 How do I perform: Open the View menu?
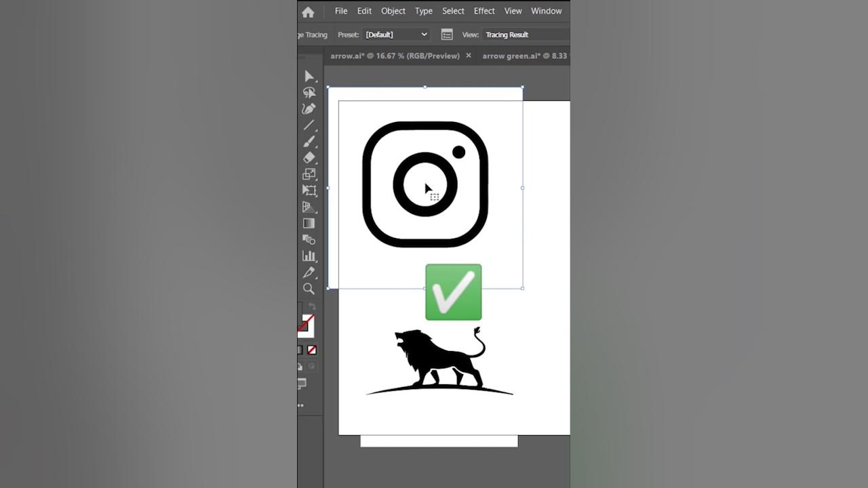[513, 11]
